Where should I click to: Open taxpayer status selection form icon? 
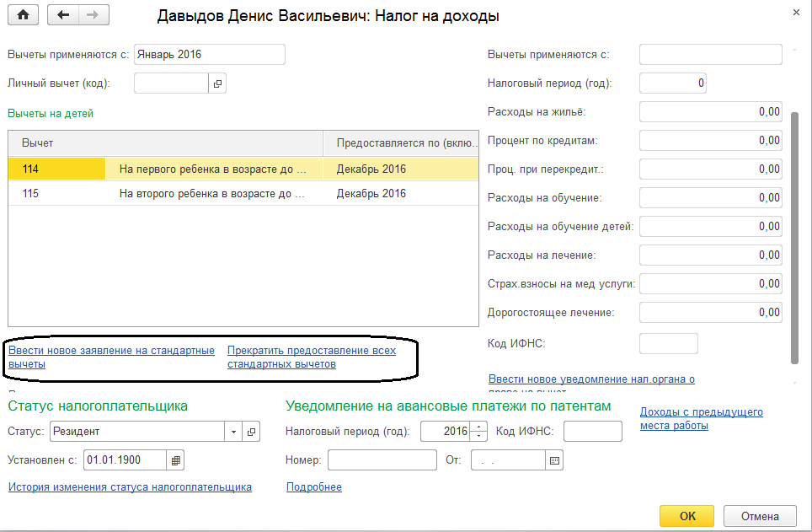tap(251, 432)
